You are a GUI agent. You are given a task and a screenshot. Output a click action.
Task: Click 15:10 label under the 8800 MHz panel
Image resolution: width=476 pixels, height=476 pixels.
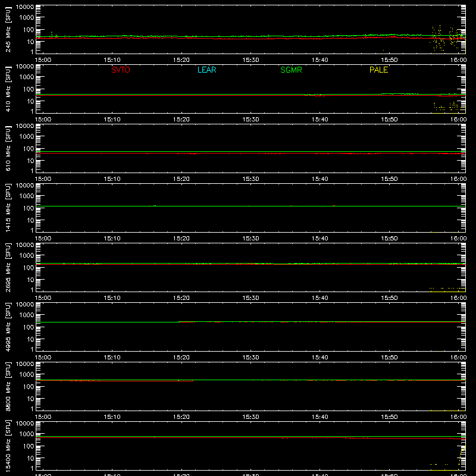tap(112, 417)
